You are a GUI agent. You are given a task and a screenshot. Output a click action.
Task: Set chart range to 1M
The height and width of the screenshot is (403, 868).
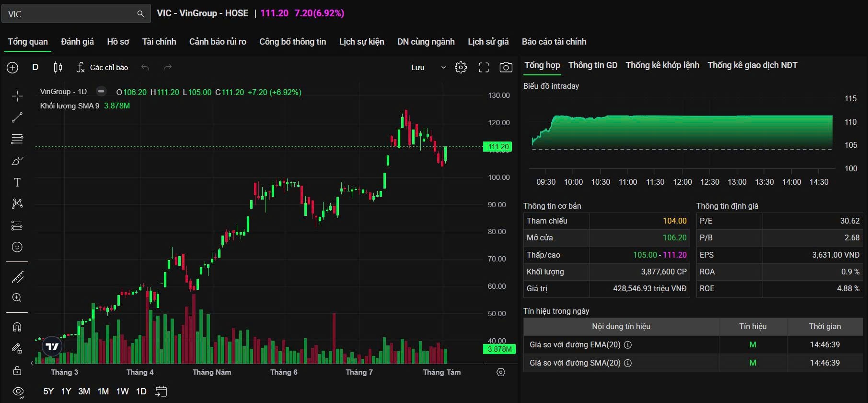103,391
